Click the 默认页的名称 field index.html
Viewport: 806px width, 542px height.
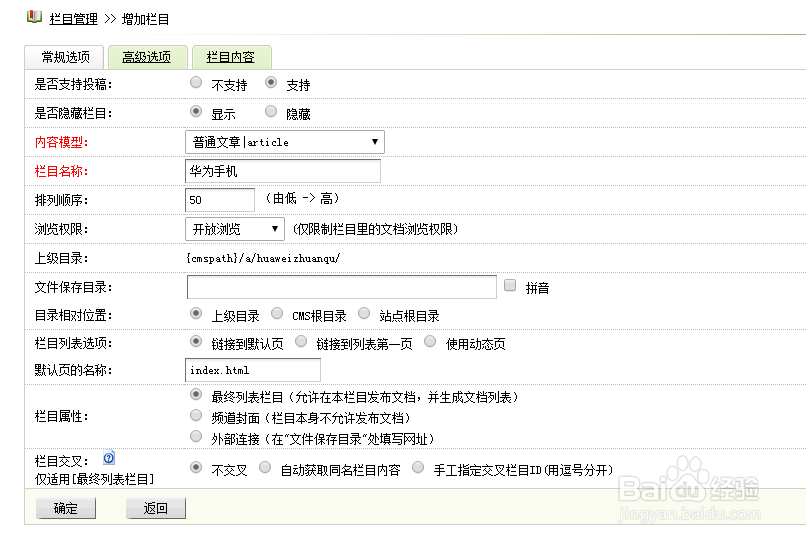(253, 370)
